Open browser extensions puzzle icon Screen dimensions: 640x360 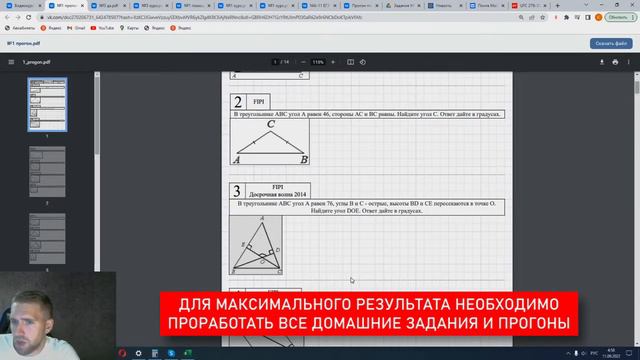tap(567, 18)
